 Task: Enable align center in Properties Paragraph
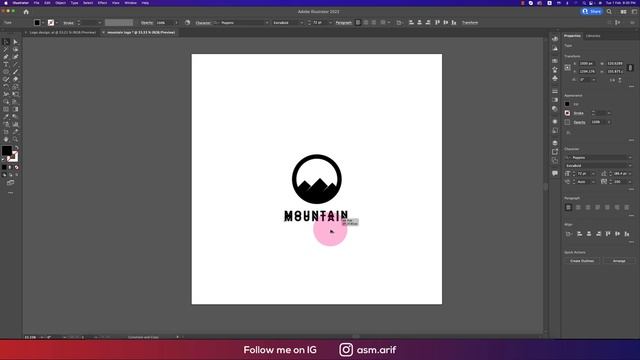tap(578, 207)
